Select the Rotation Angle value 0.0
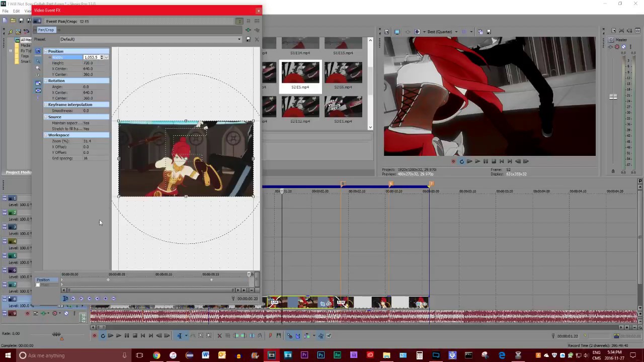 (86, 87)
